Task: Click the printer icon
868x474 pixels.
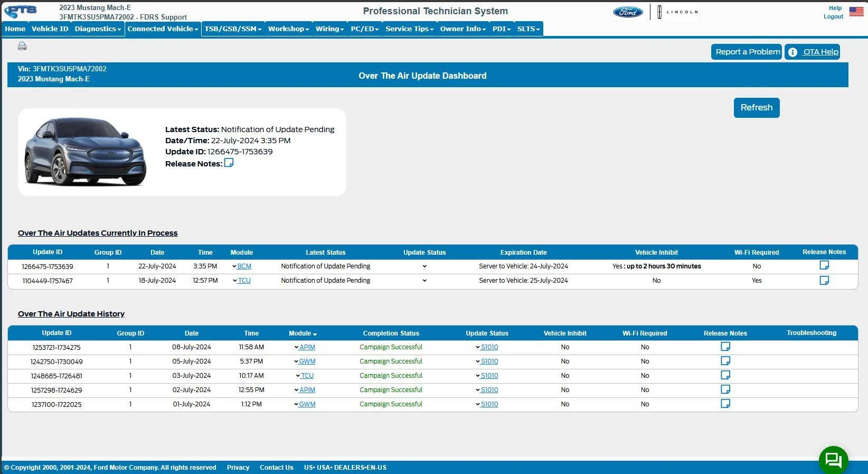Action: (22, 47)
